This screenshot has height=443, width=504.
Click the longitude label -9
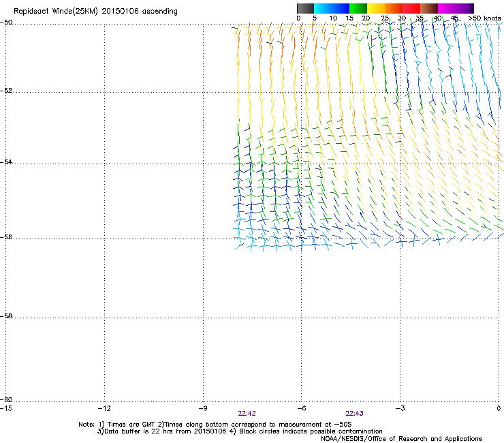point(203,408)
